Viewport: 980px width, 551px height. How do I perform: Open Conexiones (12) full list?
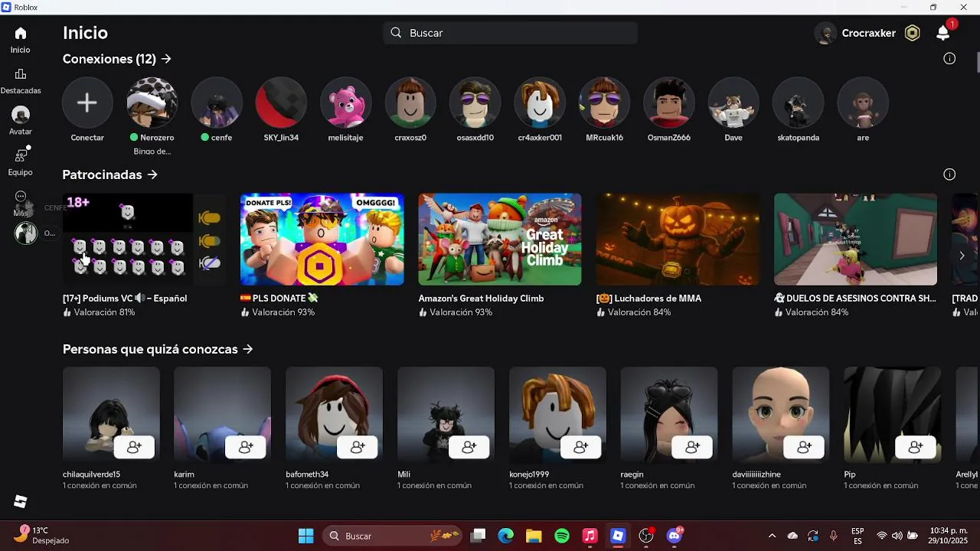click(x=117, y=59)
